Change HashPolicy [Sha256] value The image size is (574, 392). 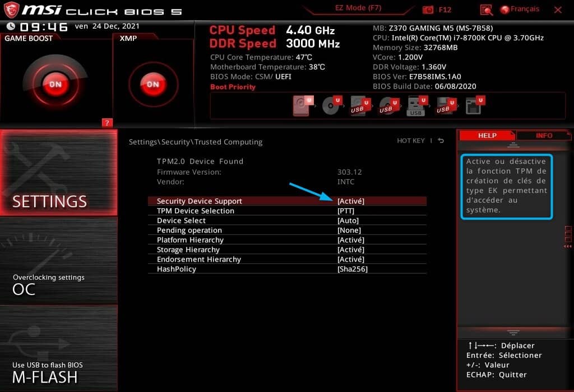tap(352, 269)
